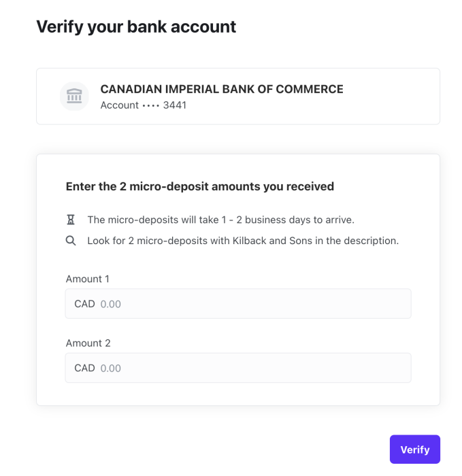
Task: Click the masked dots of the account number
Action: tap(150, 105)
